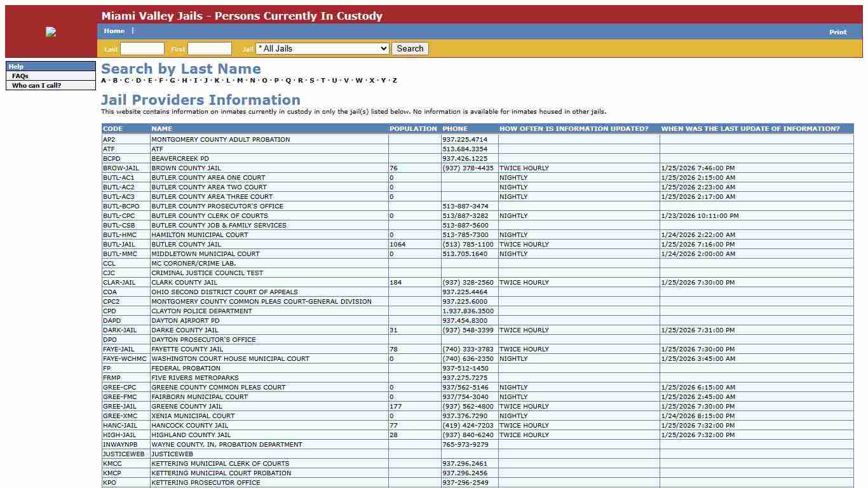Click inside the First name field

210,48
